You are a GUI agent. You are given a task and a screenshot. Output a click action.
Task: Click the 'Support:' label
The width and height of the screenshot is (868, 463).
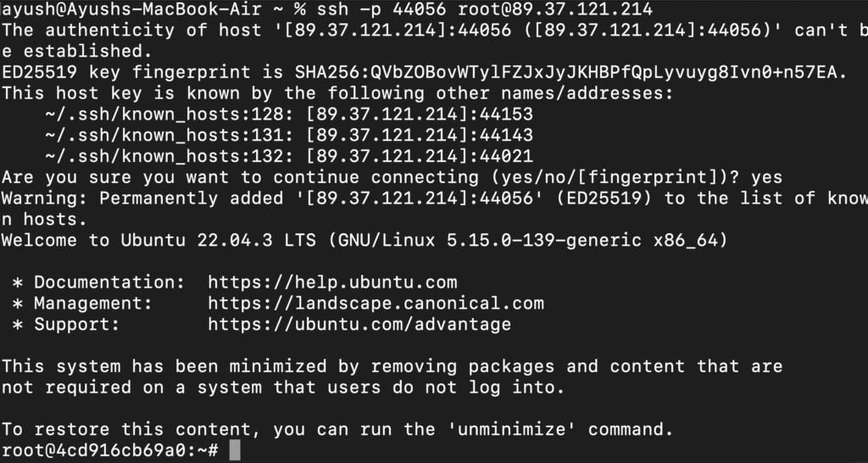point(77,324)
